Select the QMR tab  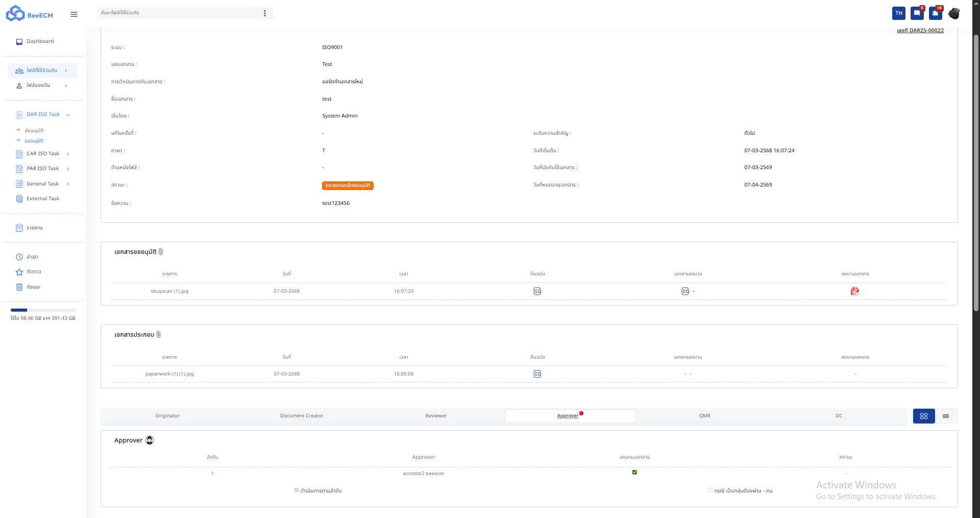[704, 416]
